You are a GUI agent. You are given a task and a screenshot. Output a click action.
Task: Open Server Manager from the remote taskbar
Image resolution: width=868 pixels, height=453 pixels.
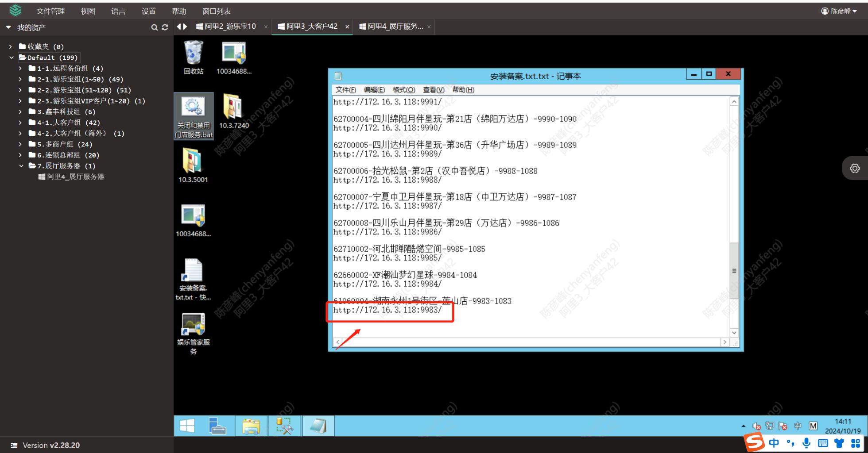coord(217,426)
